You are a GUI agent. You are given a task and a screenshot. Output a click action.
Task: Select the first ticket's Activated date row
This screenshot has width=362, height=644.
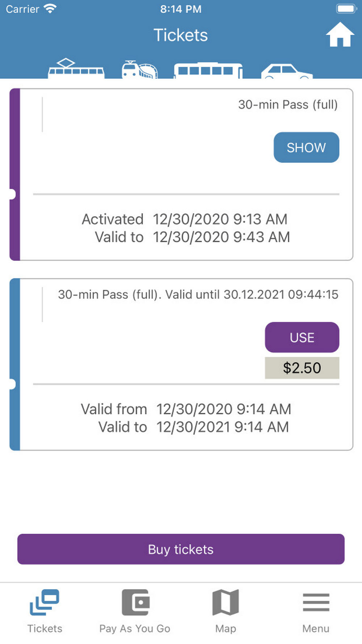185,219
